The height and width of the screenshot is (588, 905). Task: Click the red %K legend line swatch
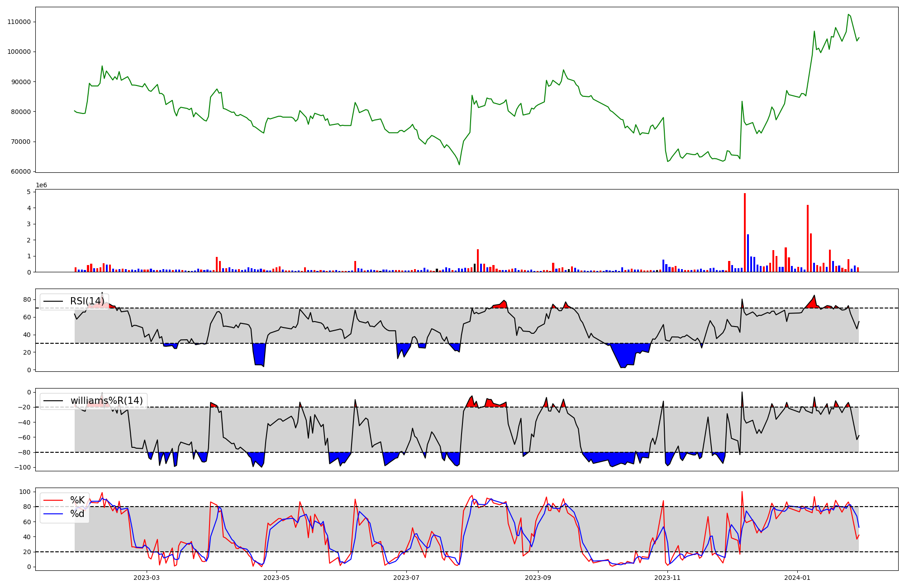(x=53, y=500)
